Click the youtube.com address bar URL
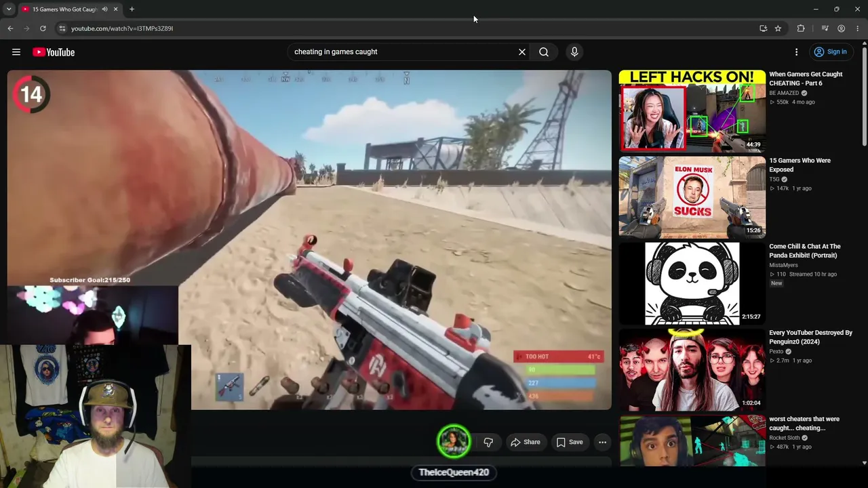868x488 pixels. point(122,28)
